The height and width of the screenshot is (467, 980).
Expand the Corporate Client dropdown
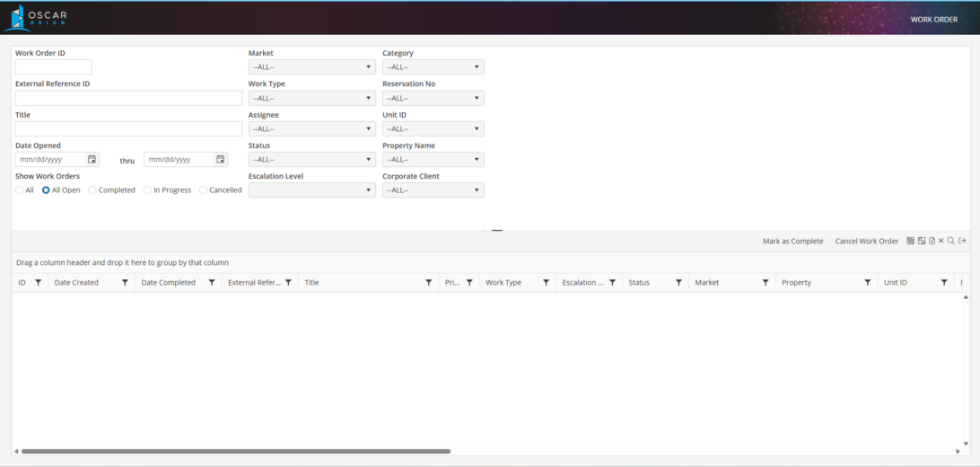coord(433,190)
